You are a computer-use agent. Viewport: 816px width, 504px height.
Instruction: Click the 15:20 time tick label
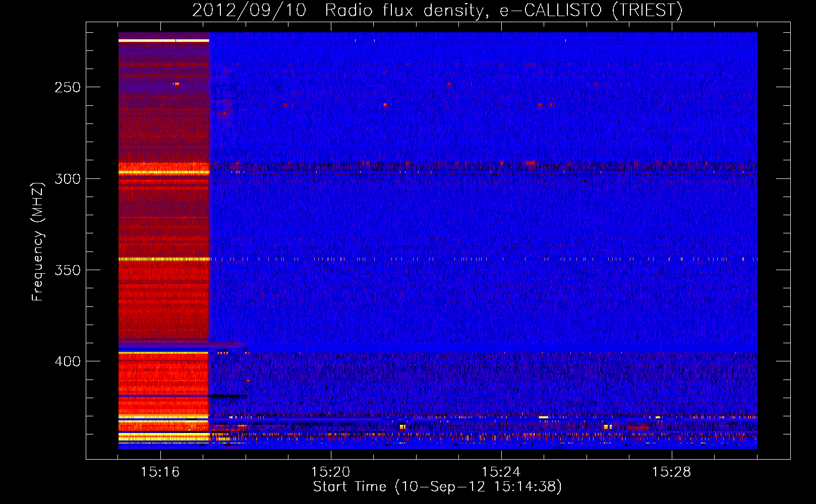[x=330, y=472]
